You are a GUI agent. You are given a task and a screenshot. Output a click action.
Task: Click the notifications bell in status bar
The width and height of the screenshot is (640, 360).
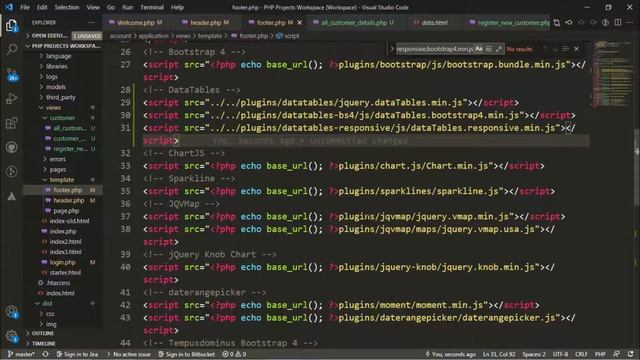[631, 354]
